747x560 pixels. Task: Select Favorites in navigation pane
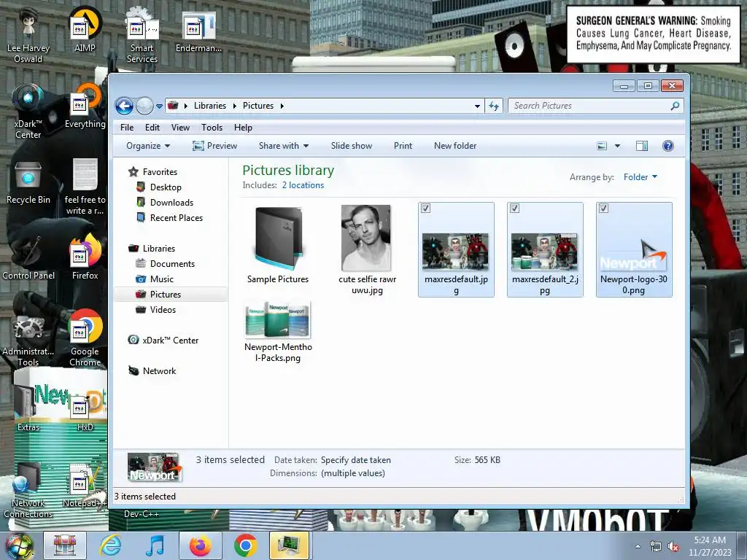(160, 172)
